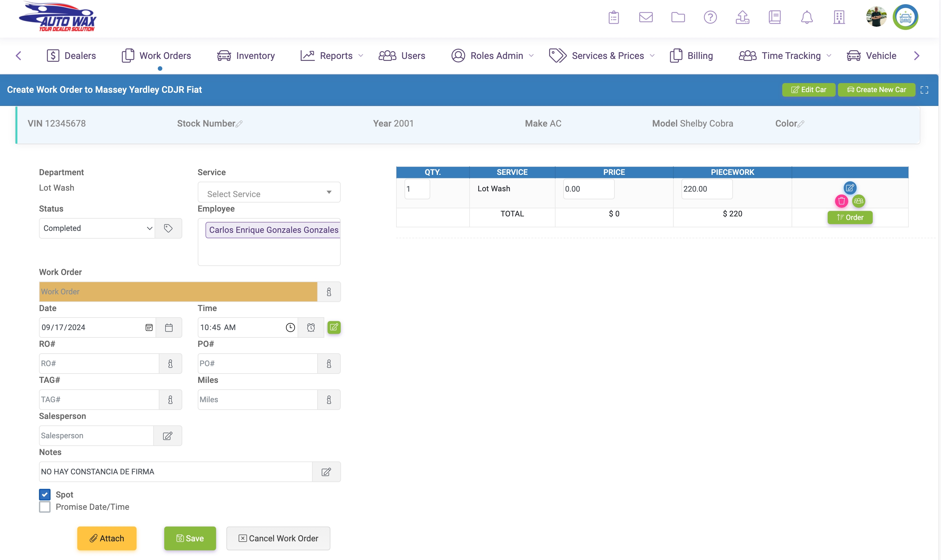Click the blue edit service row icon
Screen dimensions: 941x560
tap(850, 187)
